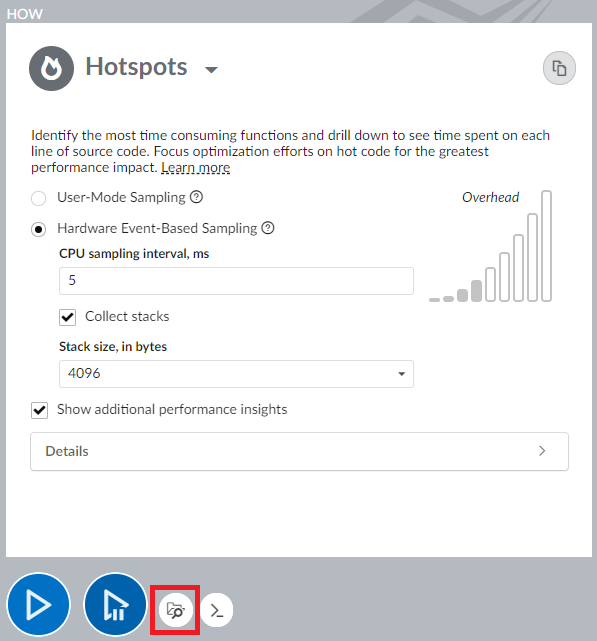Open the command line terminal icon
The height and width of the screenshot is (641, 597).
click(x=217, y=610)
